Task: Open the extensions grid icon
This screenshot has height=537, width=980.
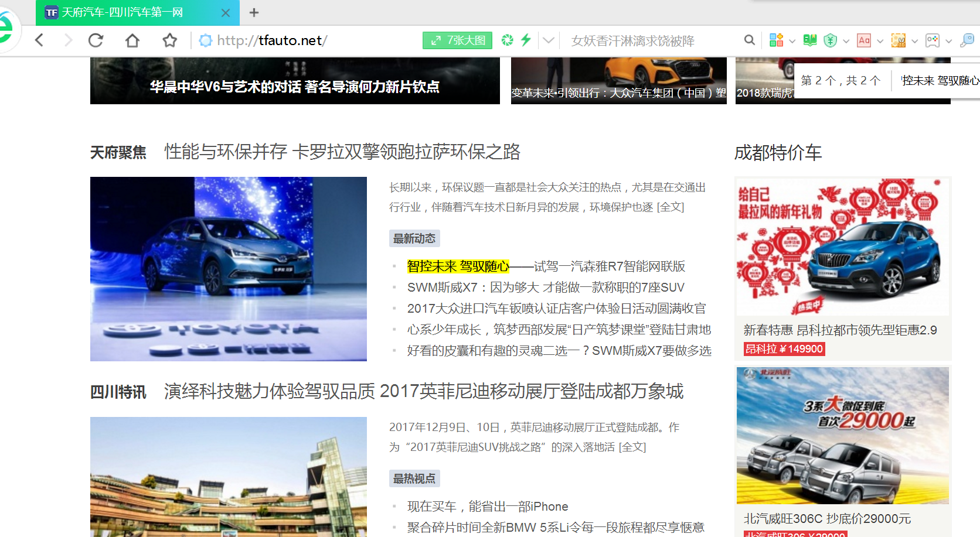Action: 777,40
